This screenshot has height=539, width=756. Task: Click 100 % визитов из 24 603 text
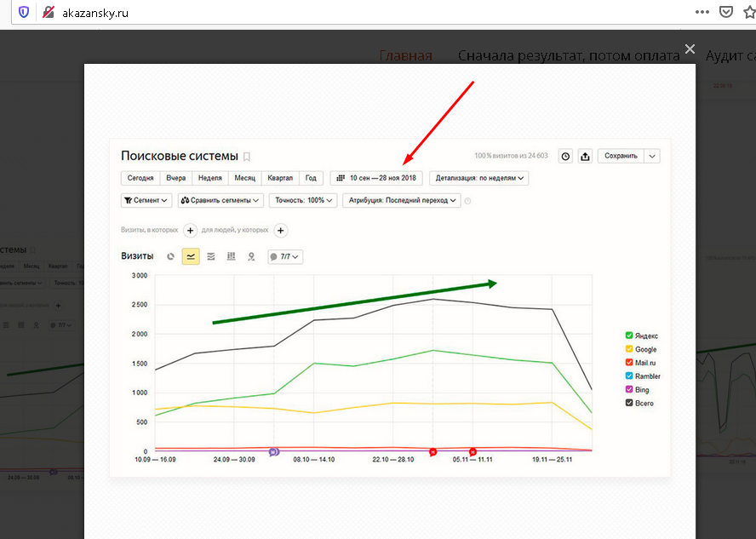click(x=511, y=156)
